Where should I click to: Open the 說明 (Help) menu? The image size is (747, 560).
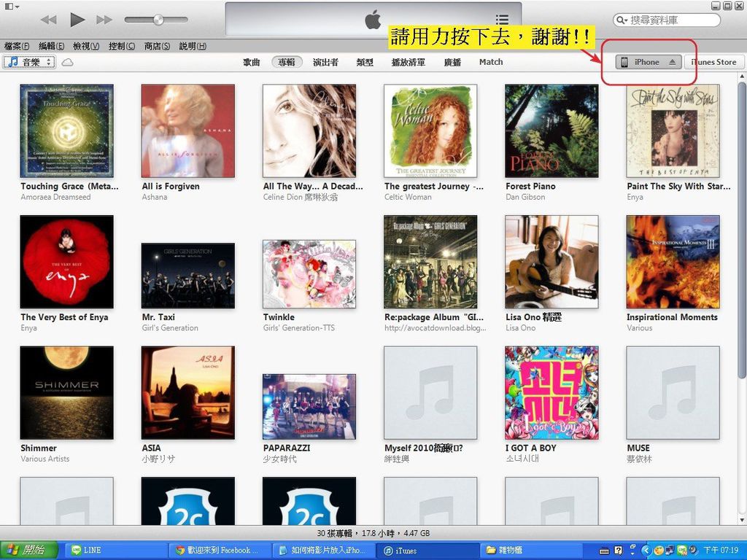193,46
